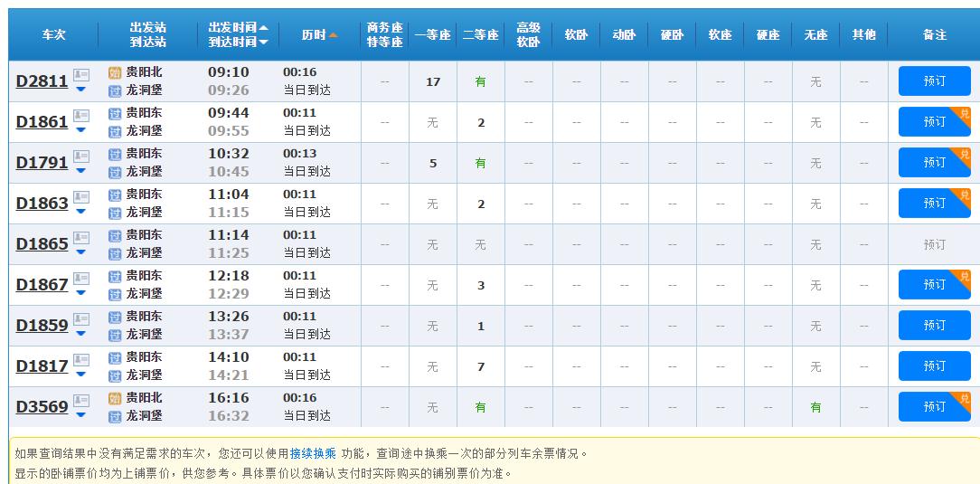Expand D2811 details with the blue arrow

click(80, 90)
